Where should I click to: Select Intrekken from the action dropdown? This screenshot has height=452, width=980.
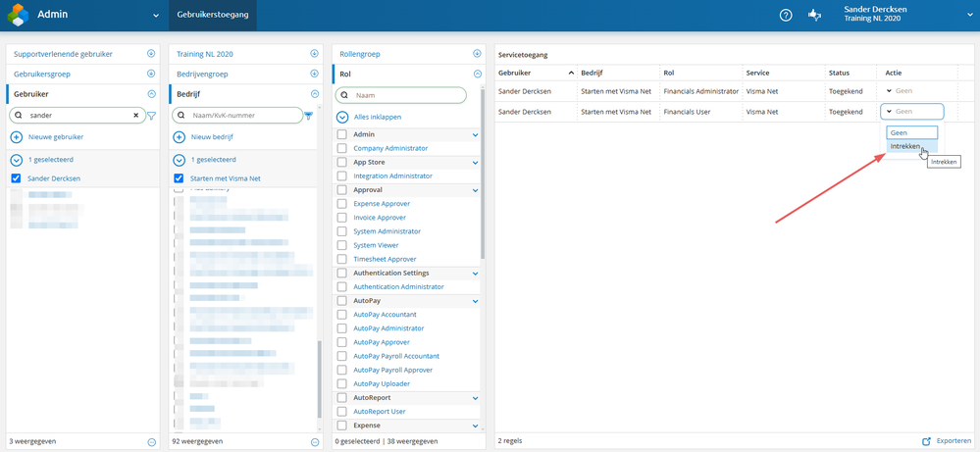[x=904, y=146]
